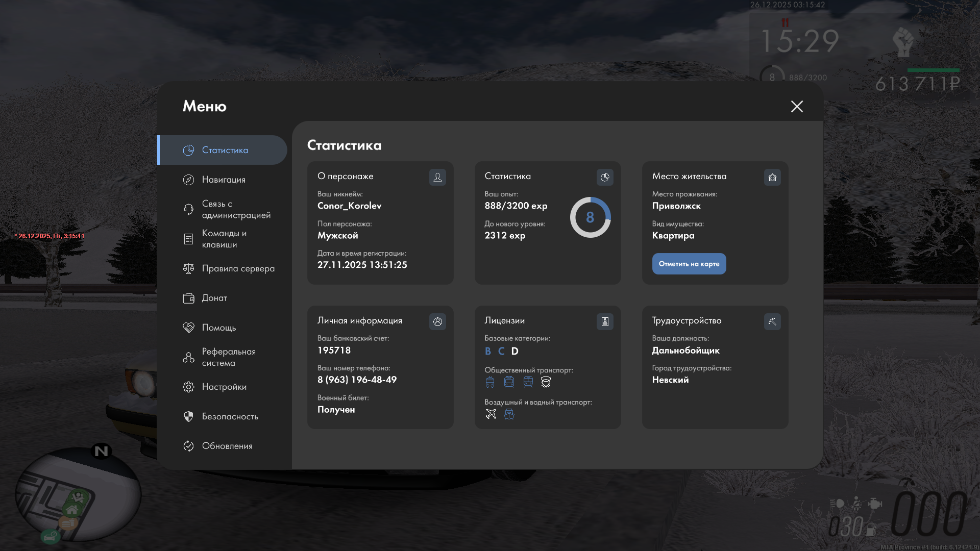This screenshot has height=551, width=980.
Task: Click the house icon in Место жительства card
Action: [x=772, y=177]
